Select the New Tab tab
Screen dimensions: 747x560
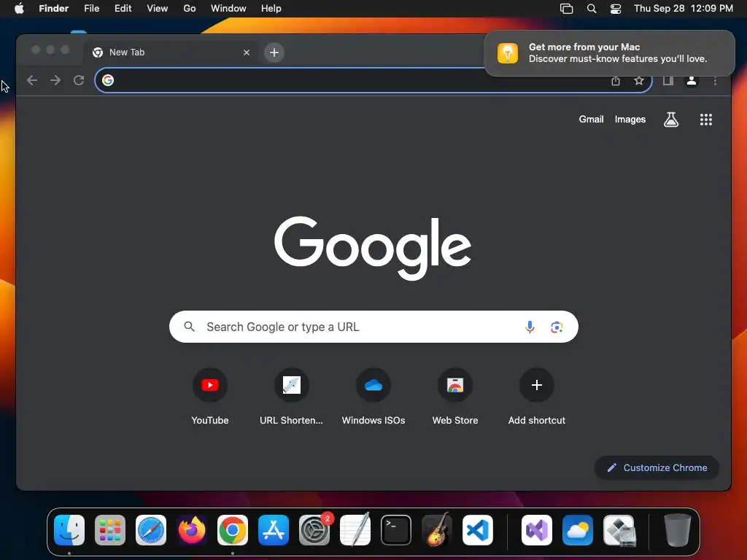[x=171, y=52]
